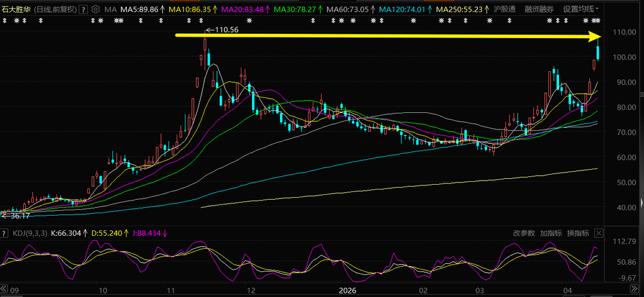Click the latest cyan candlestick near 105
This screenshot has height=297, width=644.
pyautogui.click(x=598, y=52)
